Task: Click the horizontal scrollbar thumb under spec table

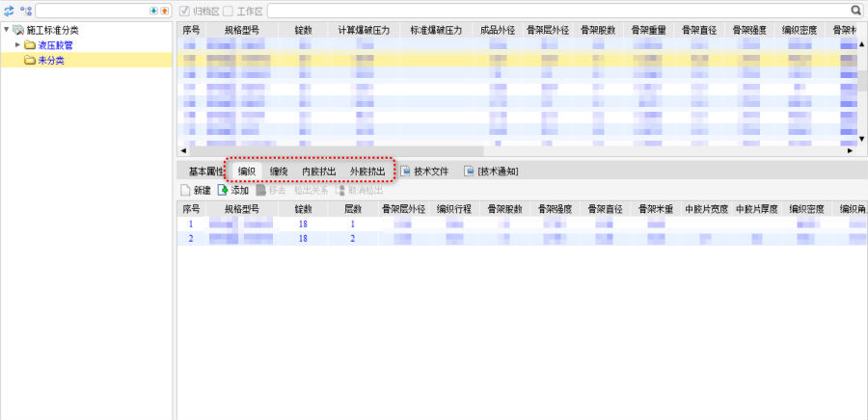Action: click(x=336, y=150)
